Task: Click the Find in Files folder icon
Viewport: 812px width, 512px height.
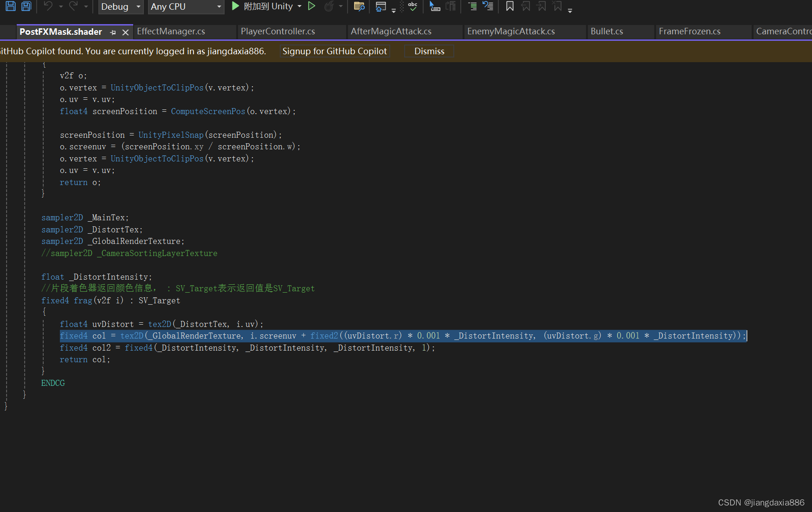Action: click(x=359, y=6)
